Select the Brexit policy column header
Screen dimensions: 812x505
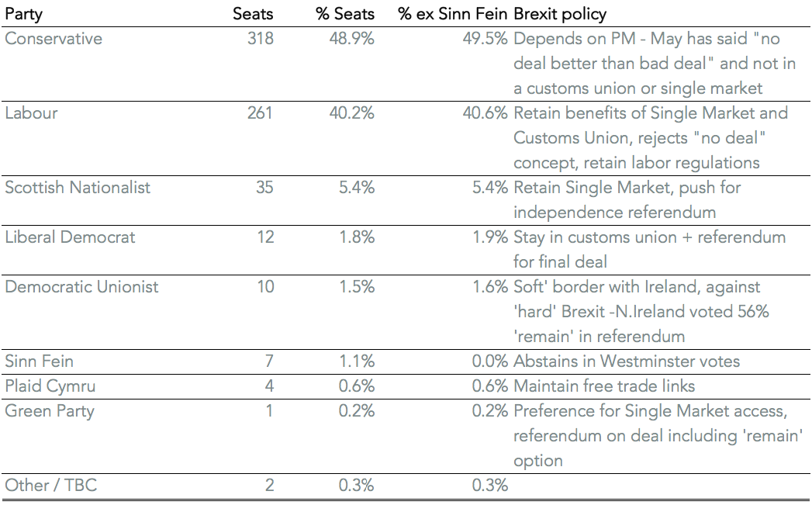pyautogui.click(x=560, y=15)
